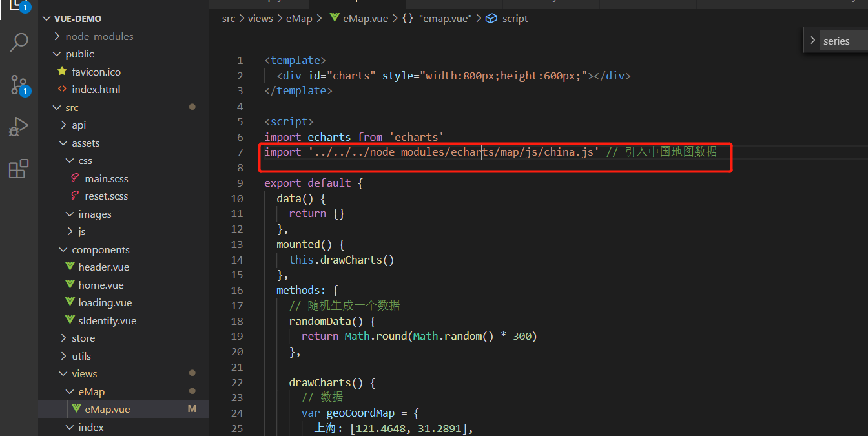868x436 pixels.
Task: Expand the utils folder
Action: (63, 356)
